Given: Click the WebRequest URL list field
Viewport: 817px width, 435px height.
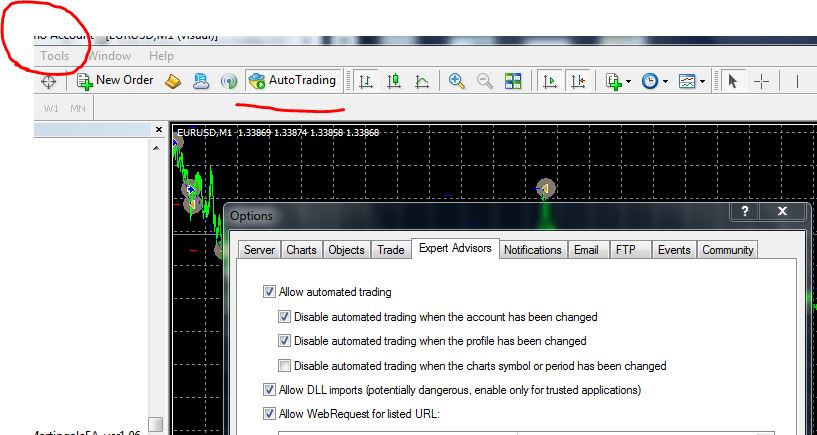Looking at the screenshot, I should pos(526,433).
